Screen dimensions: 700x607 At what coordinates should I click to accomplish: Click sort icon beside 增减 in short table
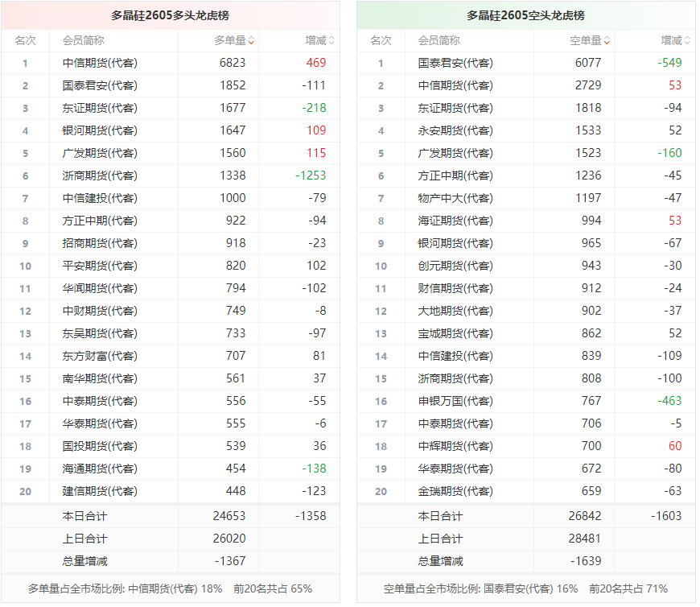(687, 40)
